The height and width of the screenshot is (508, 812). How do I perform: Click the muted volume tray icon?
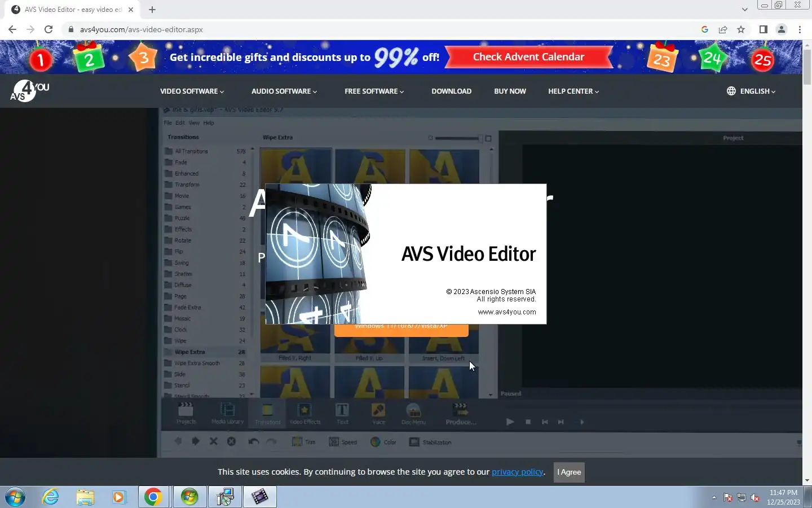click(x=755, y=497)
